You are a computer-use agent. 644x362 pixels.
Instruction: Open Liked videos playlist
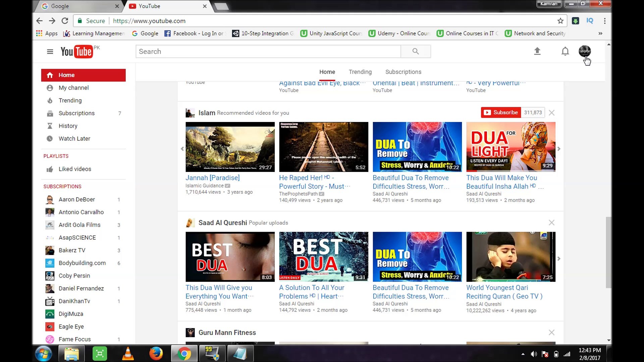tap(74, 169)
